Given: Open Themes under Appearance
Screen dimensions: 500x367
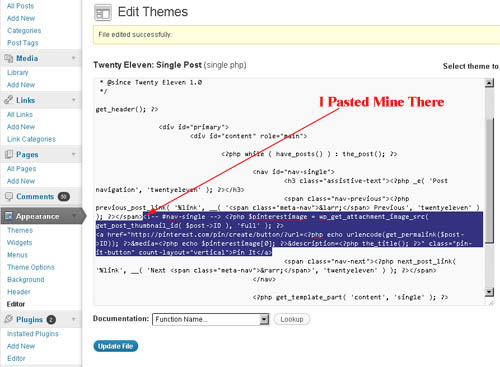Looking at the screenshot, I should (x=20, y=230).
